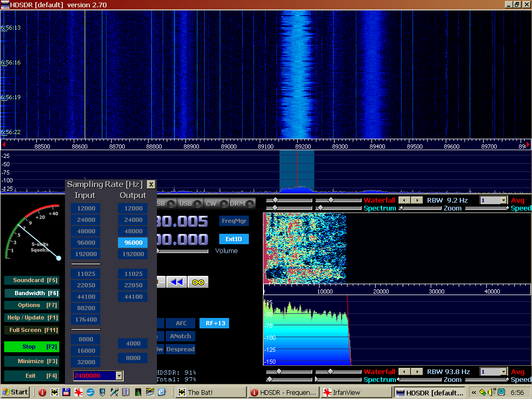Open Help / Update [F1]
The width and height of the screenshot is (532, 399).
tap(32, 317)
